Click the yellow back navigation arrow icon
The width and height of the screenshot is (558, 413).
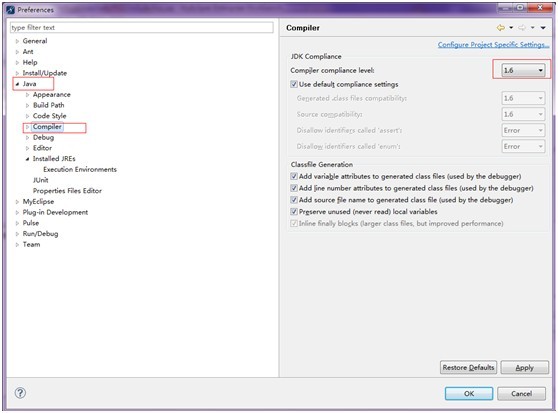500,28
